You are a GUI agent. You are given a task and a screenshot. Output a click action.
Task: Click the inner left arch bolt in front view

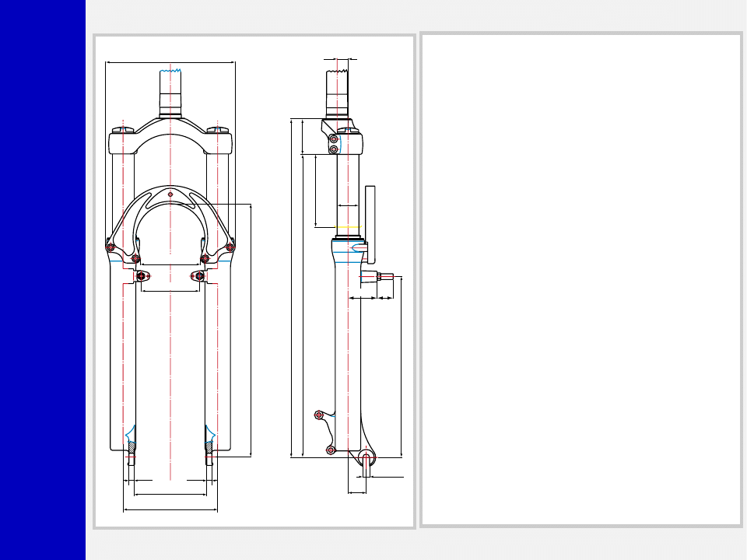click(x=135, y=258)
